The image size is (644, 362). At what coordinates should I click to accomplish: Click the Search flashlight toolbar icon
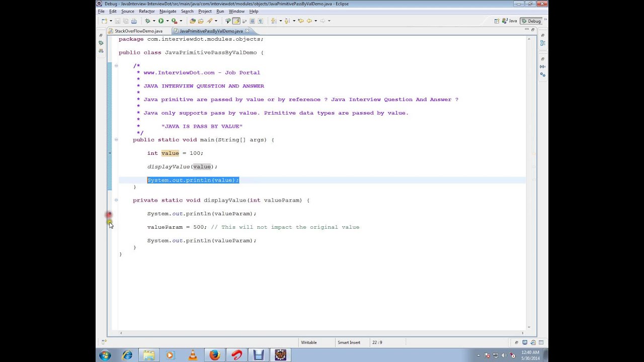(209, 21)
